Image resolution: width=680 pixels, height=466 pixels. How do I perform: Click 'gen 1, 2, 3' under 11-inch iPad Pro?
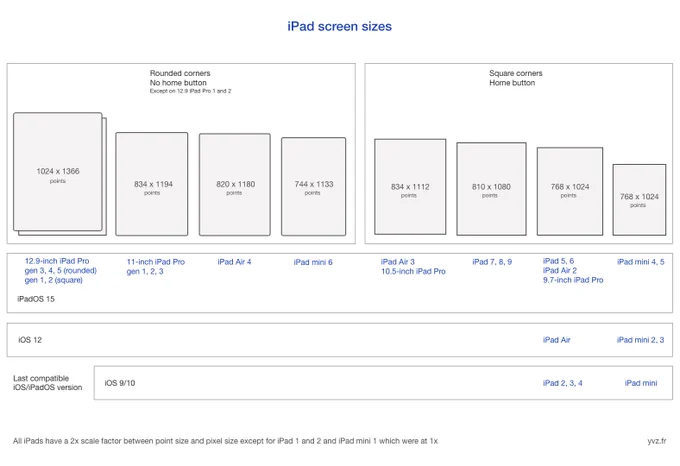(x=145, y=271)
